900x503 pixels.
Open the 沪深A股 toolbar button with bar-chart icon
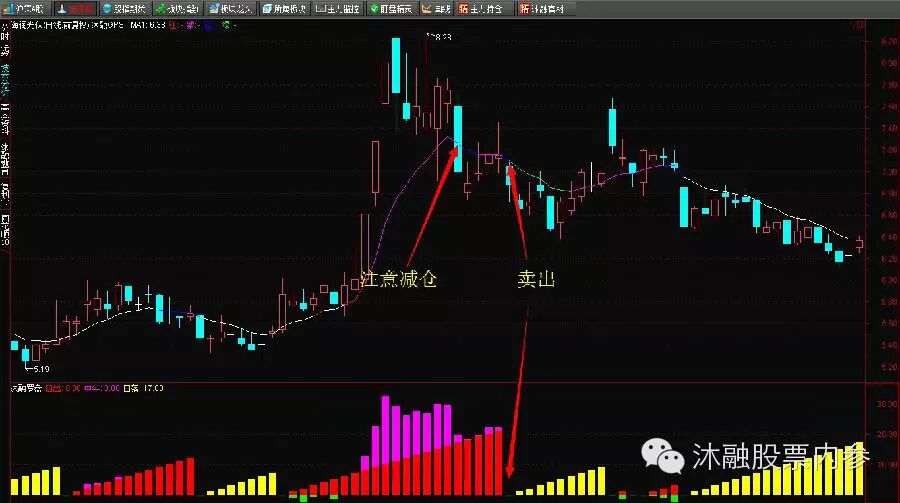click(25, 9)
